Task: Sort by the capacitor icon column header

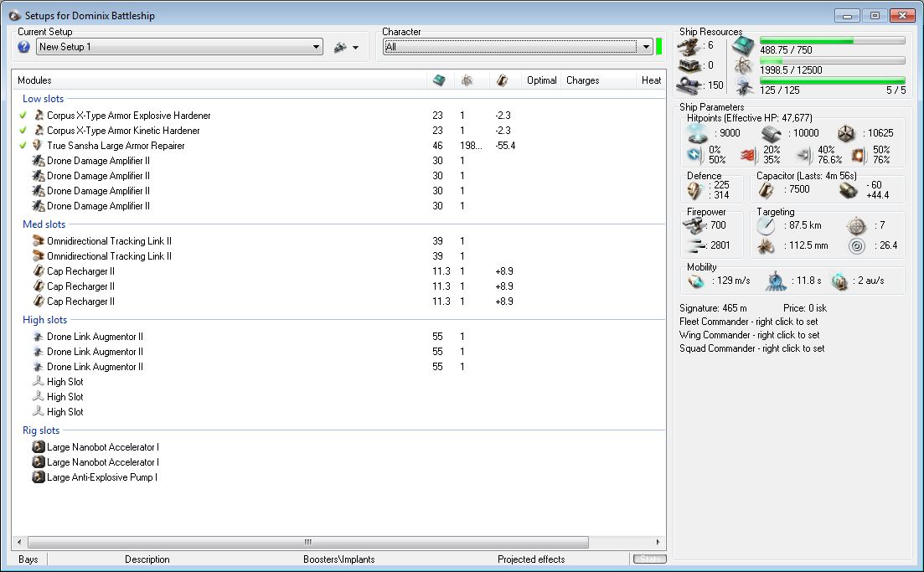Action: pos(504,80)
